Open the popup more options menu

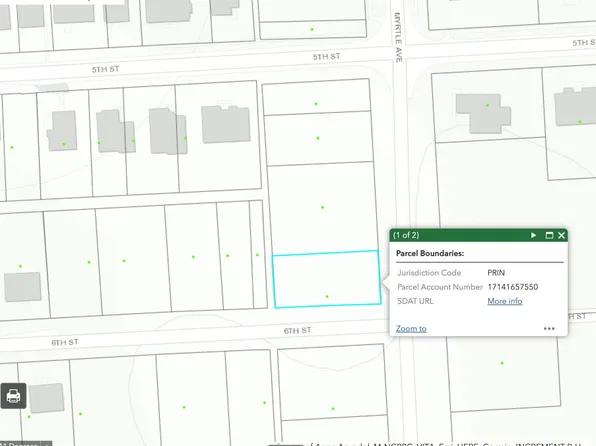[549, 329]
